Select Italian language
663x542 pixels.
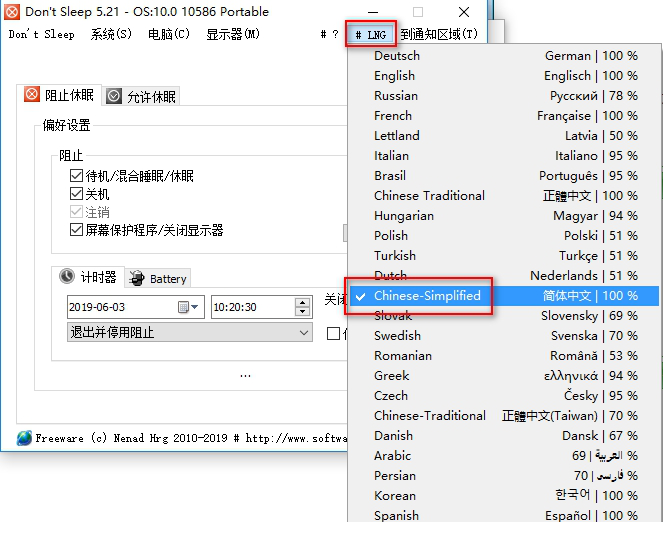tap(506, 156)
